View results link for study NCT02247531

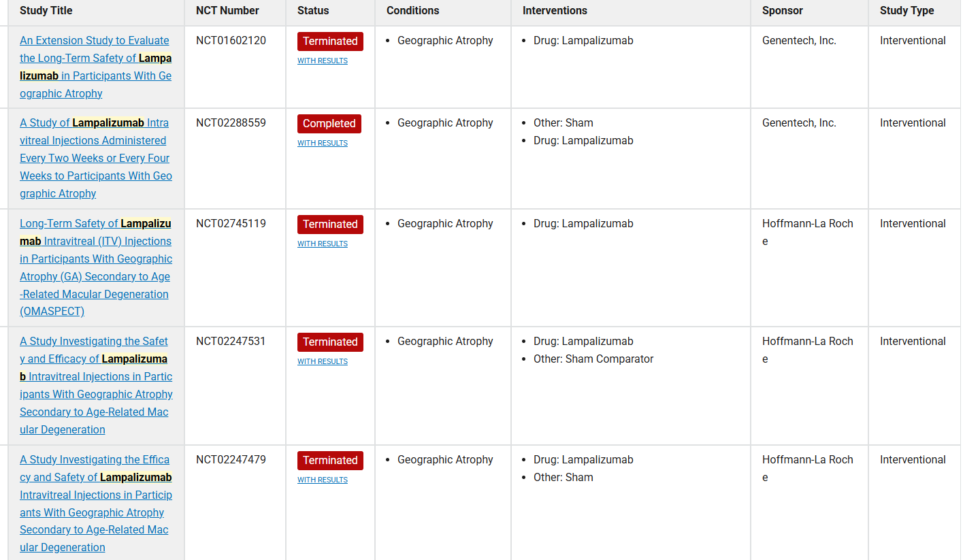pyautogui.click(x=323, y=362)
